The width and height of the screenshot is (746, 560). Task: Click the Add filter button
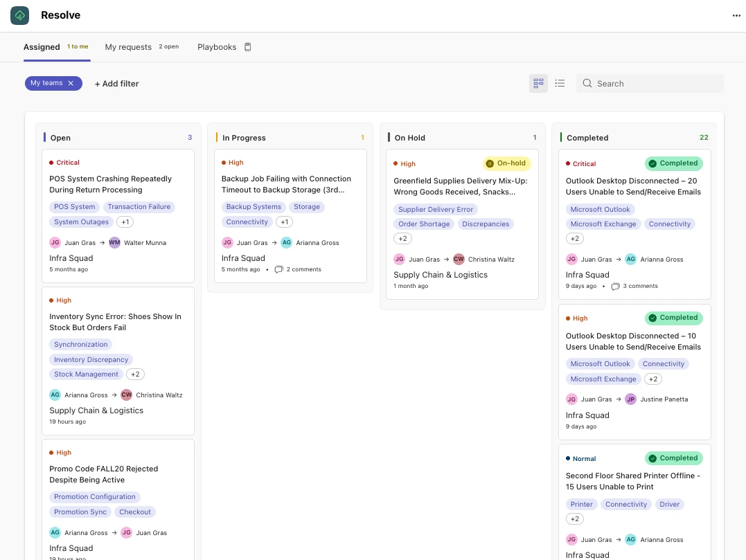click(x=116, y=84)
